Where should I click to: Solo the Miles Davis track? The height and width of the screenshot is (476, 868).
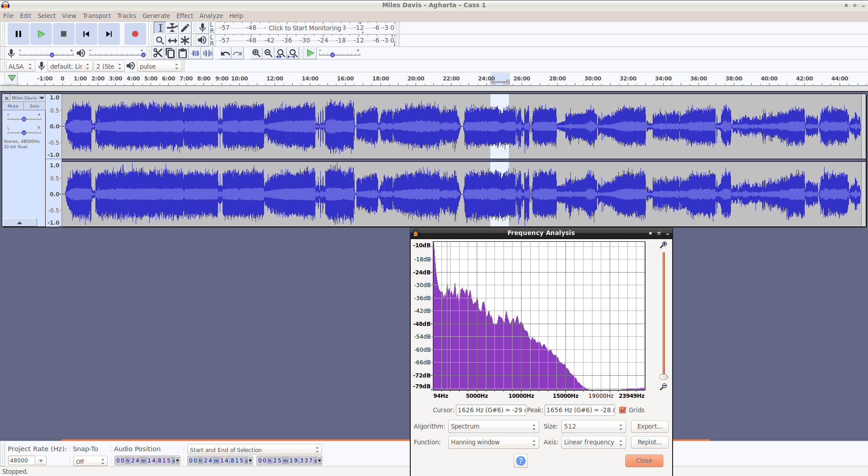34,106
